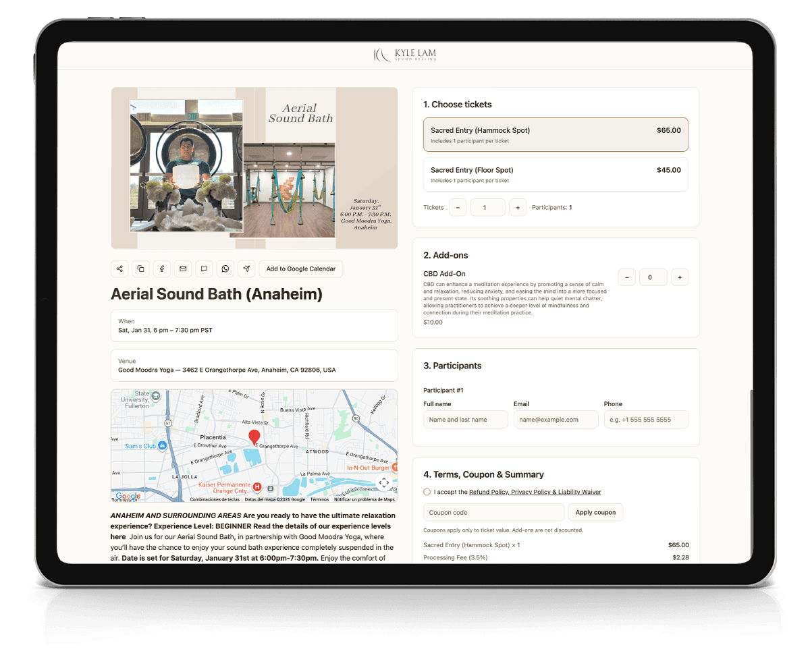
Task: Increase the CBD Add-On count
Action: pos(680,277)
